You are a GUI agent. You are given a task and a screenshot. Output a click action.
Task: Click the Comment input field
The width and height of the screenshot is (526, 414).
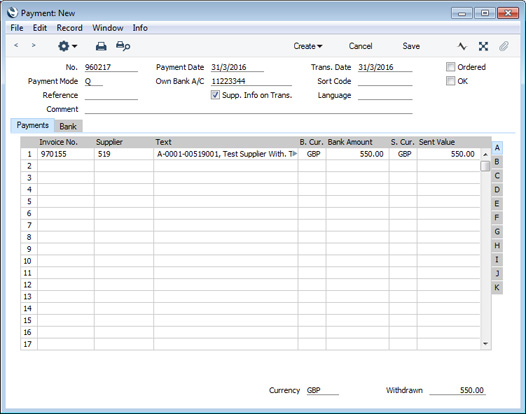click(248, 109)
